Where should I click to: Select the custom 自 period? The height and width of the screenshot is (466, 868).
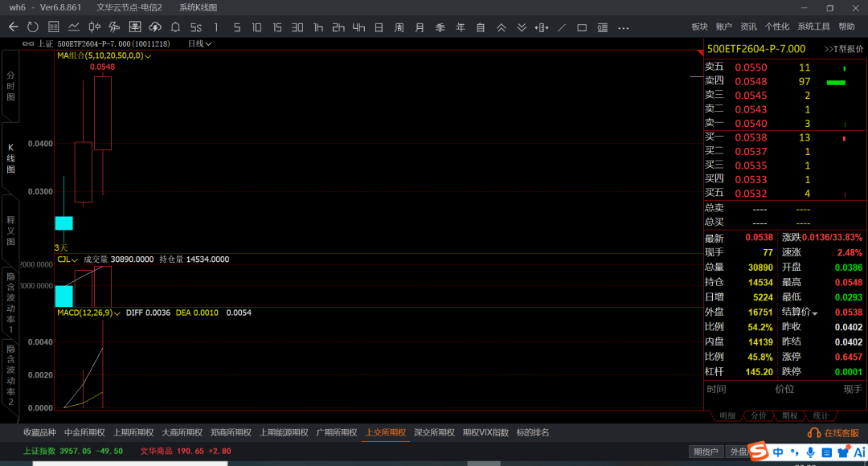pyautogui.click(x=481, y=27)
